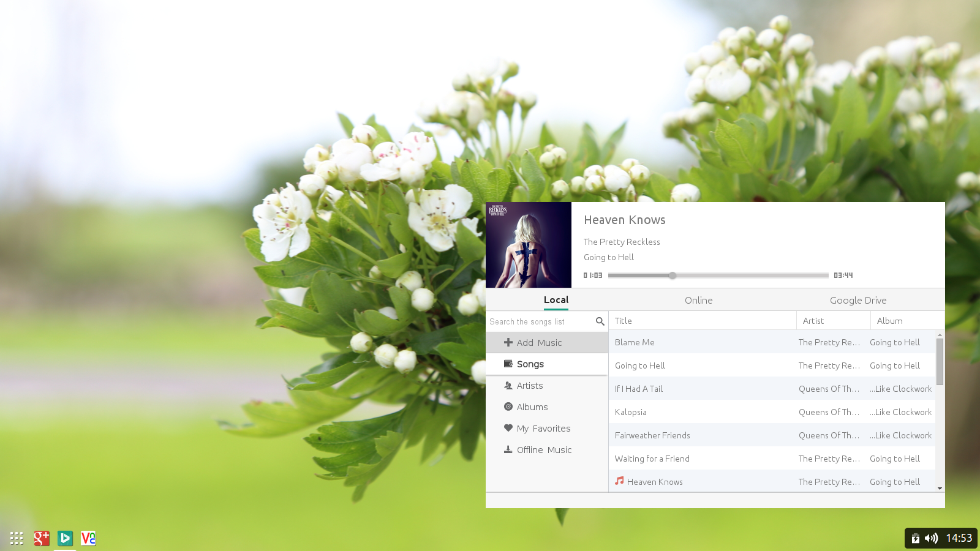Select the Add Music label
Screen dimensions: 980x551
click(x=539, y=343)
